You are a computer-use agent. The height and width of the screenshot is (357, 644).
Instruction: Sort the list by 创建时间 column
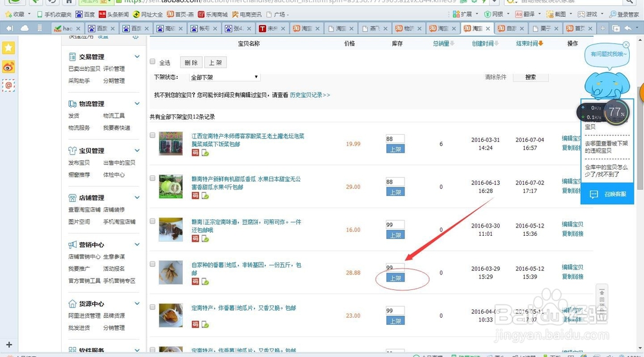485,44
